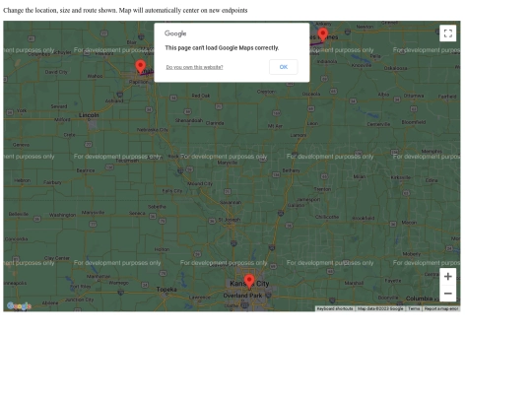The height and width of the screenshot is (399, 532).
Task: Click the Beatrice town label
Action: pyautogui.click(x=86, y=170)
